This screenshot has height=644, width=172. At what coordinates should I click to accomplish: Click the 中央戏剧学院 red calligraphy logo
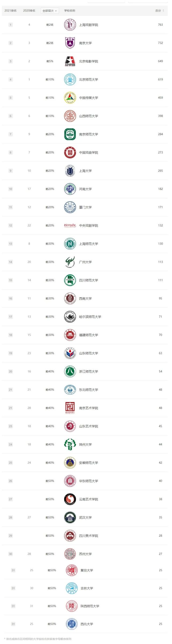[x=70, y=226]
